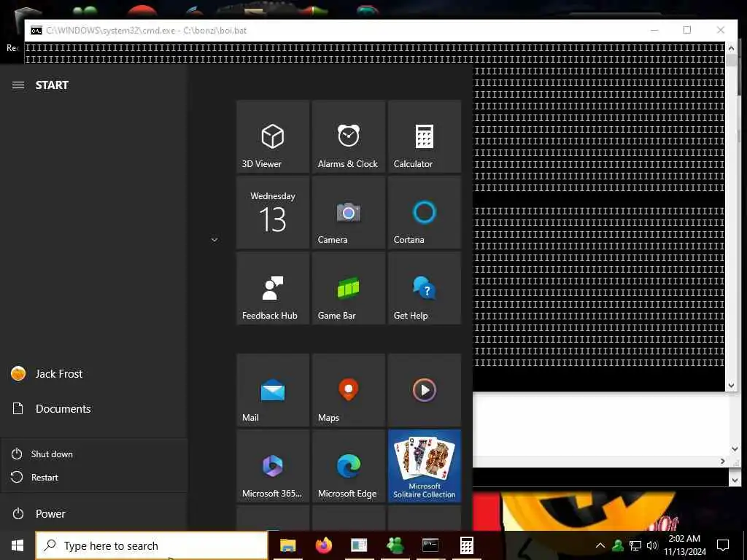Image resolution: width=747 pixels, height=560 pixels.
Task: Open the Mail tile
Action: point(273,390)
